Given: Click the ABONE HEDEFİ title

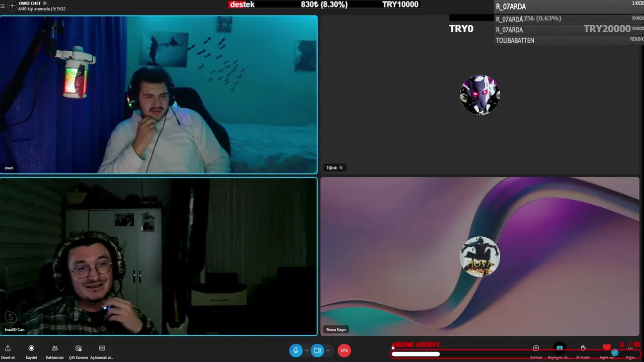Looking at the screenshot, I should click(x=416, y=345).
